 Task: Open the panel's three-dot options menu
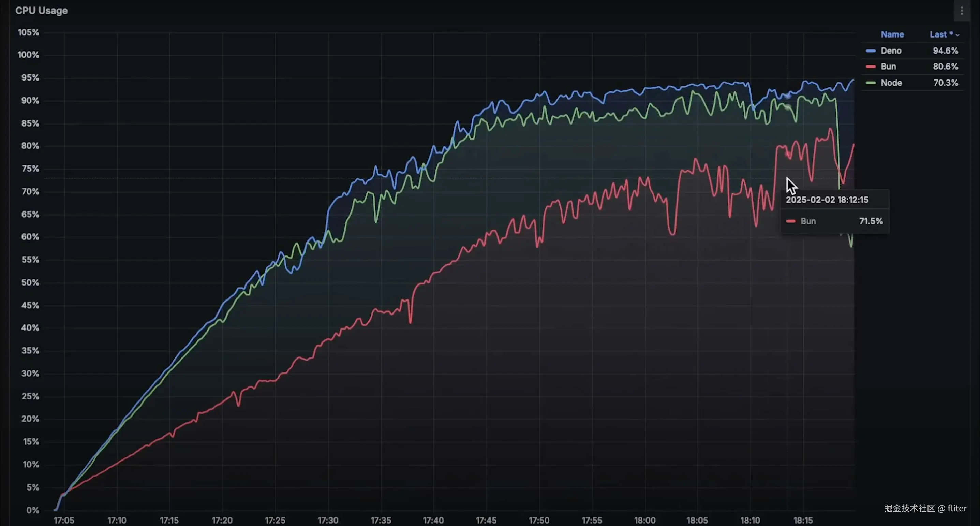pos(961,11)
